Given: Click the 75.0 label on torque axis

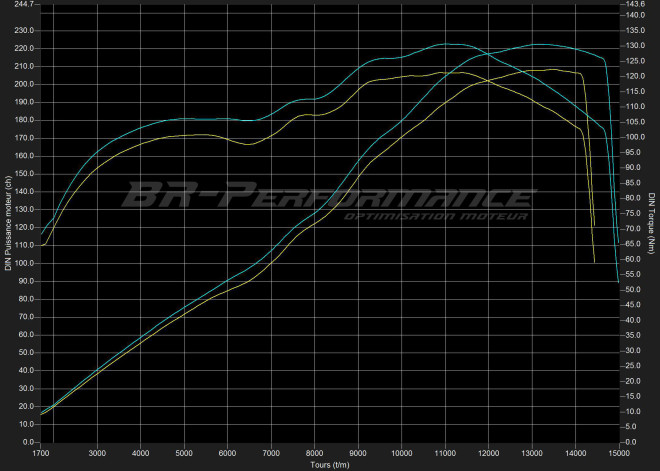Looking at the screenshot, I should tap(634, 213).
